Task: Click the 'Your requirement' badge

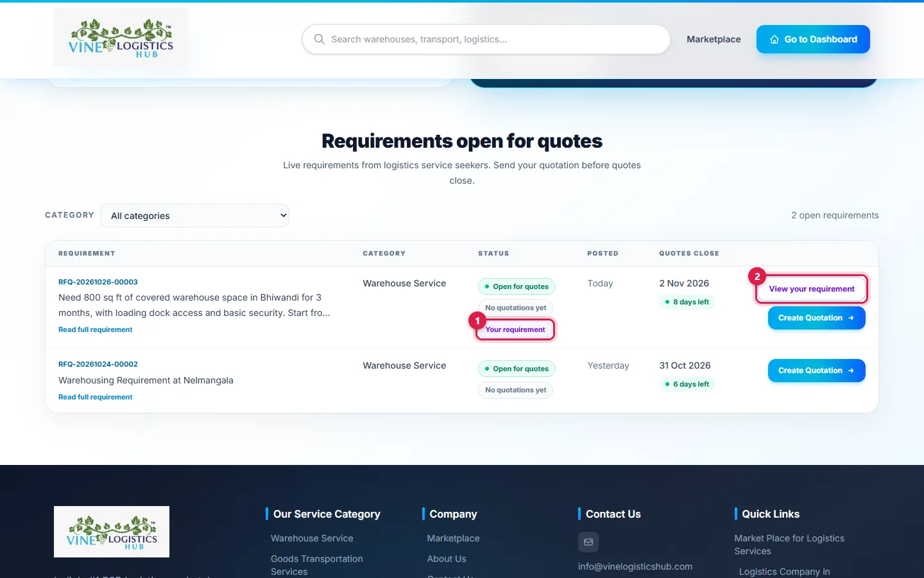Action: point(515,329)
